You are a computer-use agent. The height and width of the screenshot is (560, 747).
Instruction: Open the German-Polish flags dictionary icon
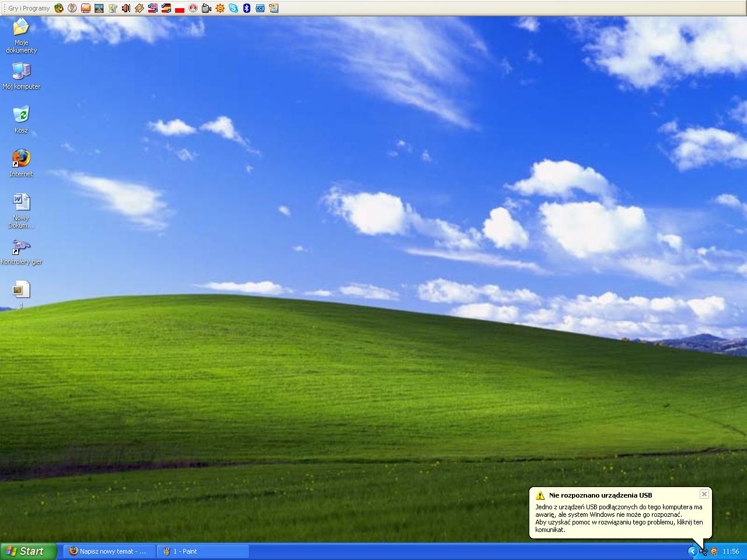pos(166,8)
